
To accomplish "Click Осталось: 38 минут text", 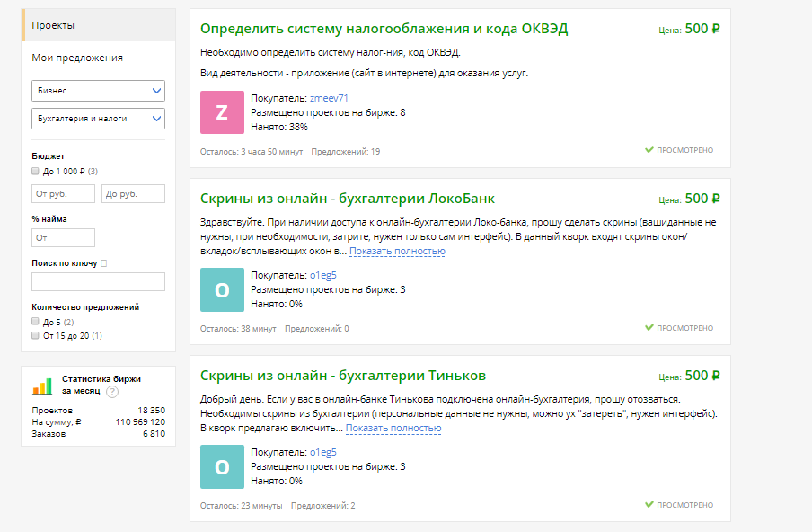I will 238,329.
